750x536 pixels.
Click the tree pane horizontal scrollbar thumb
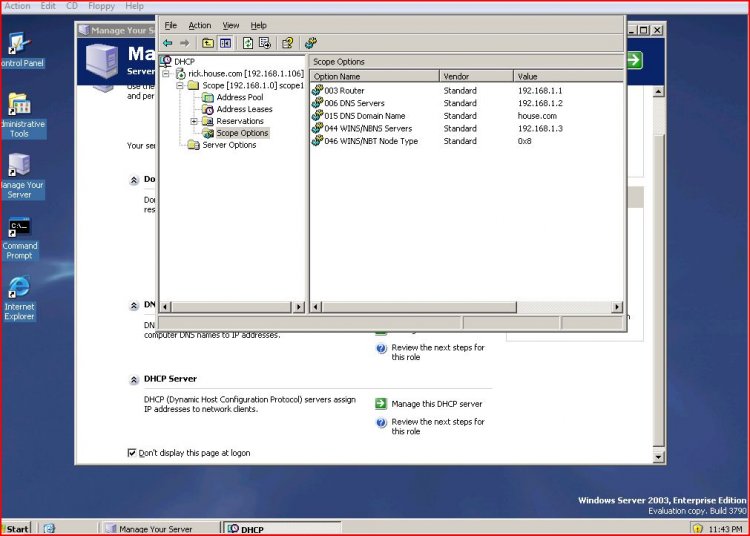pos(231,307)
